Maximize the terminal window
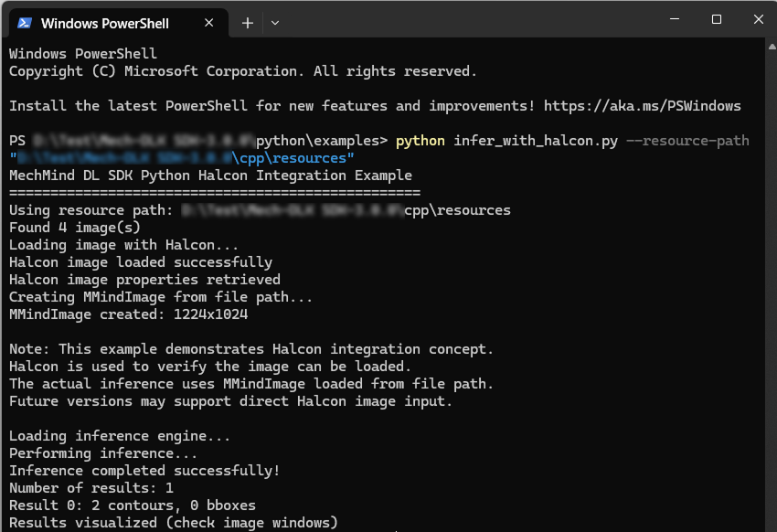 [x=717, y=19]
